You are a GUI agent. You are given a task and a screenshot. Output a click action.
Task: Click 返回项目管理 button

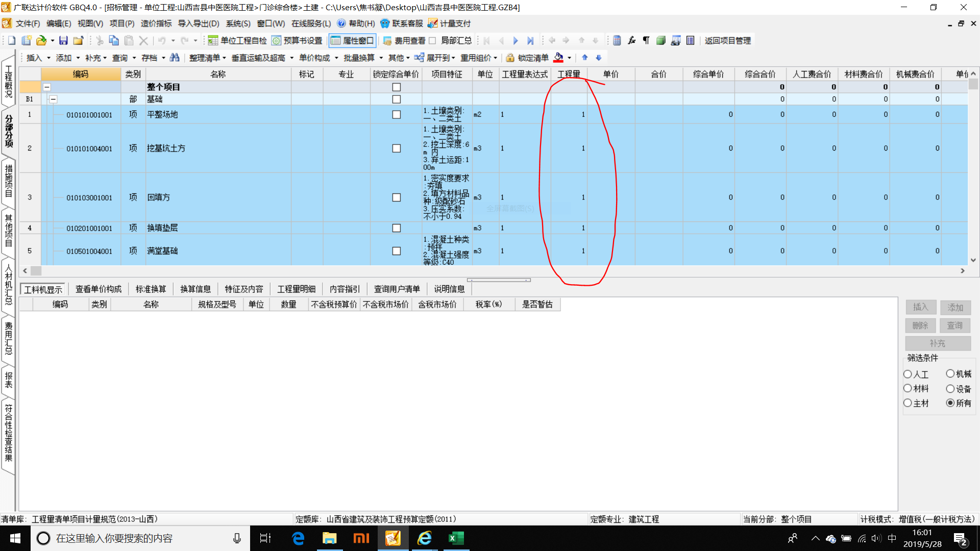coord(728,40)
